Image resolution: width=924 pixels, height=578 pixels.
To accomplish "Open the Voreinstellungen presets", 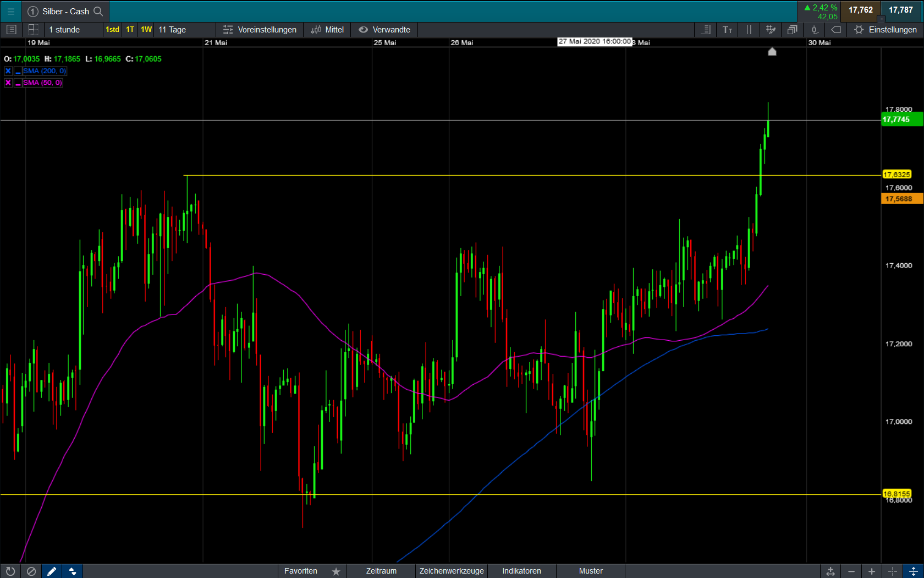I will 260,30.
